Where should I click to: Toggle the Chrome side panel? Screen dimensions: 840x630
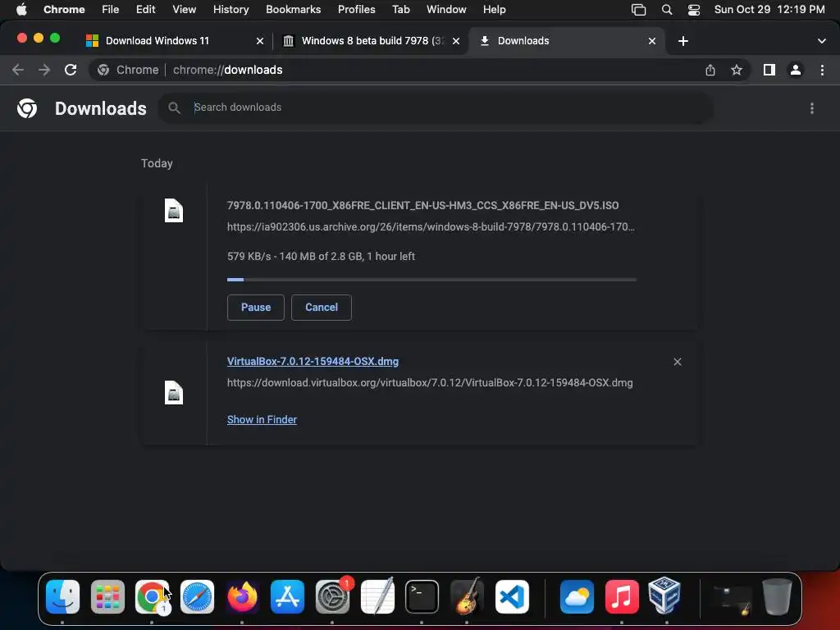(769, 70)
